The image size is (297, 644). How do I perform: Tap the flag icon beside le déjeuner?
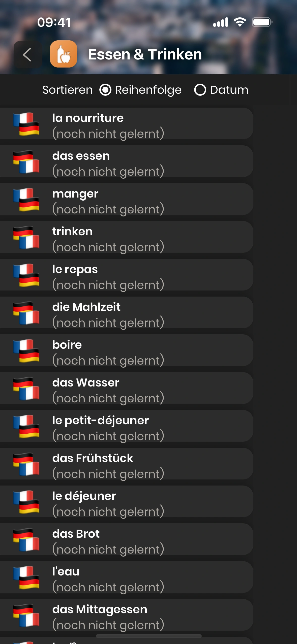26,502
